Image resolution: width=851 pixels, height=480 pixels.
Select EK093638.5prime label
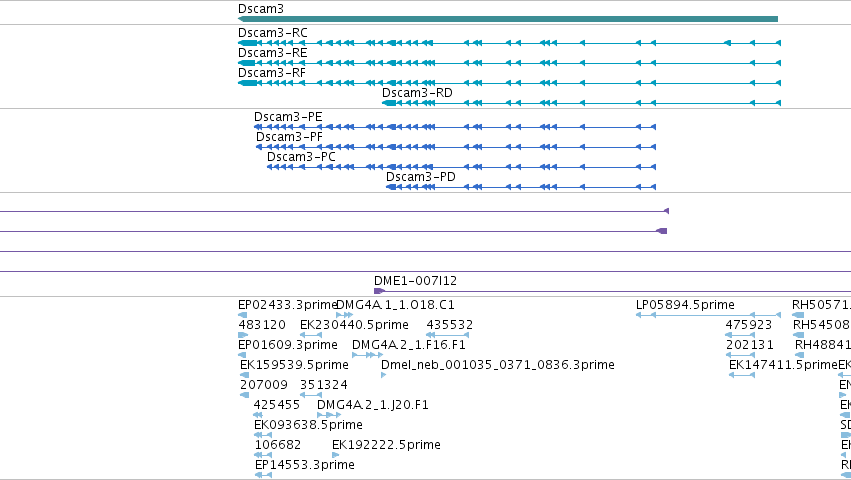coord(308,425)
